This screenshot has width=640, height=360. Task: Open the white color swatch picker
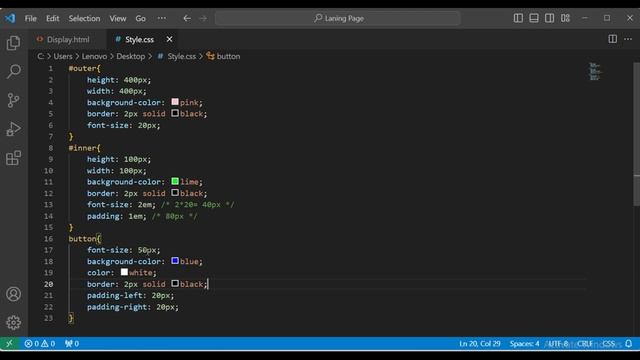(x=124, y=272)
